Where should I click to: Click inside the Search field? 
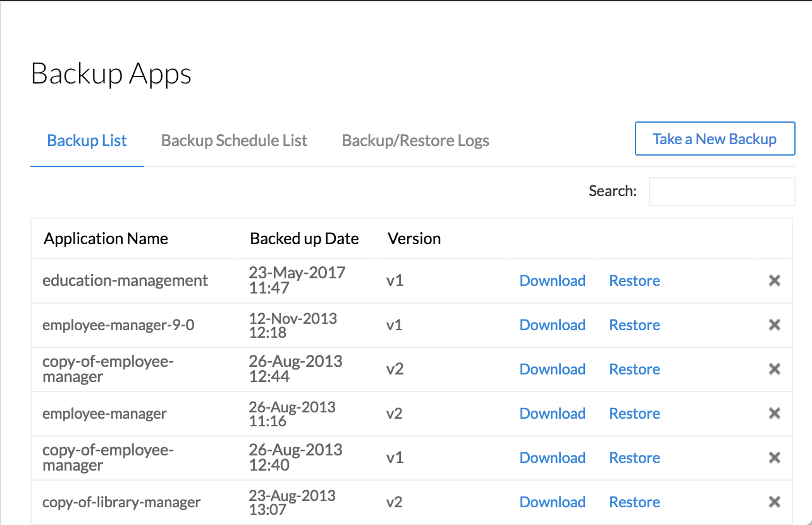[722, 191]
